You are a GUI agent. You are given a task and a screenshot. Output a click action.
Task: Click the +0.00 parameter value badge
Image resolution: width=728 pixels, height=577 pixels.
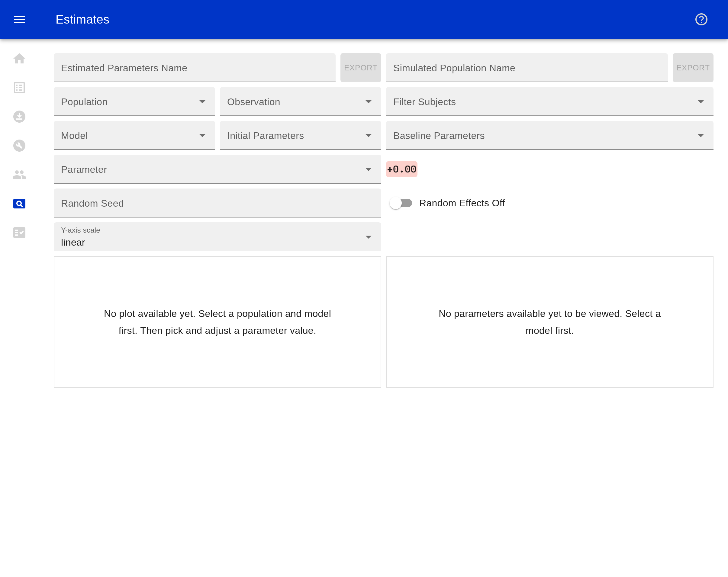pos(401,169)
